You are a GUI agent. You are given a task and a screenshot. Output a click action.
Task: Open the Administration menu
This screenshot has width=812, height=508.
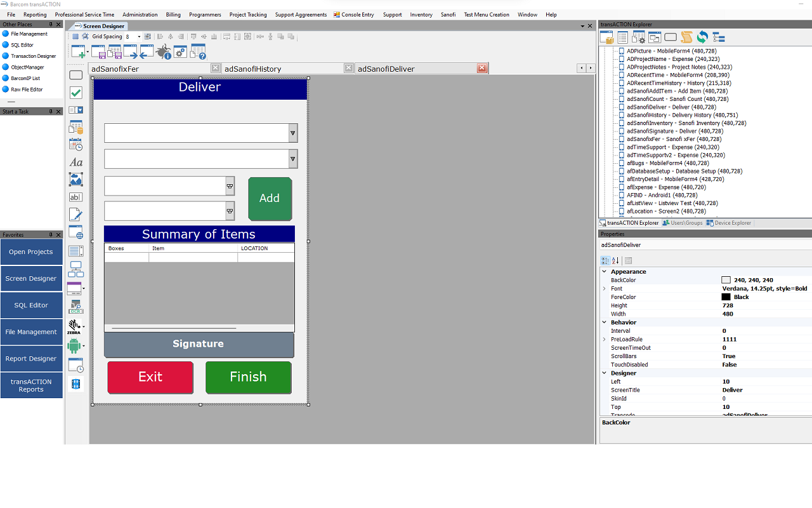click(x=140, y=15)
